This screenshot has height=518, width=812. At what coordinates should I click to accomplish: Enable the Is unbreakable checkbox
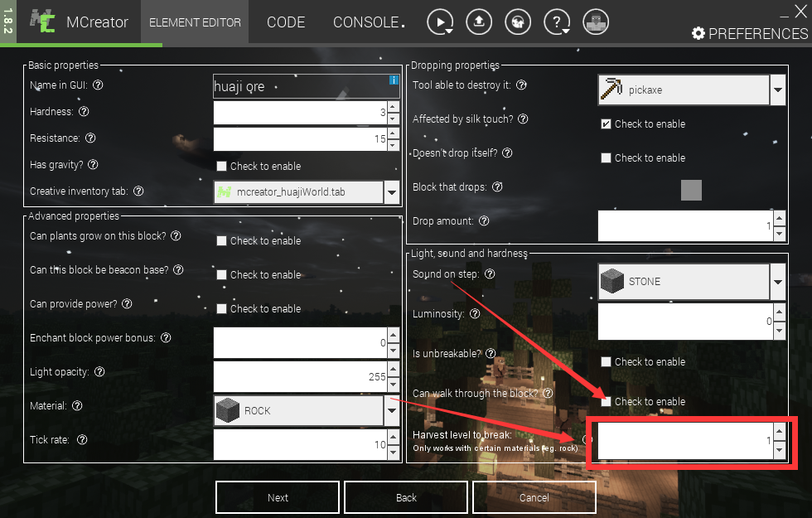click(607, 362)
